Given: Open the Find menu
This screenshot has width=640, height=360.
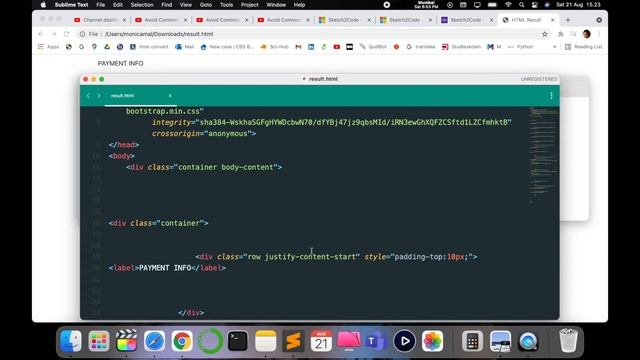Looking at the screenshot, I should pos(167,5).
